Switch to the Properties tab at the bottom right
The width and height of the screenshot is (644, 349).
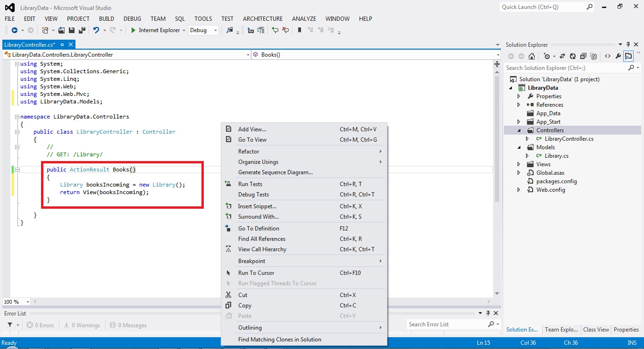(627, 330)
